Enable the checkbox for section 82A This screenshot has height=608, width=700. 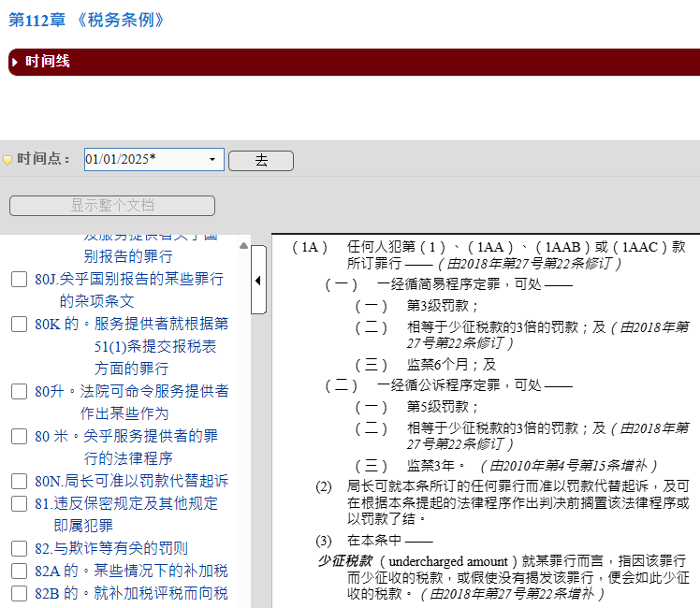19,572
